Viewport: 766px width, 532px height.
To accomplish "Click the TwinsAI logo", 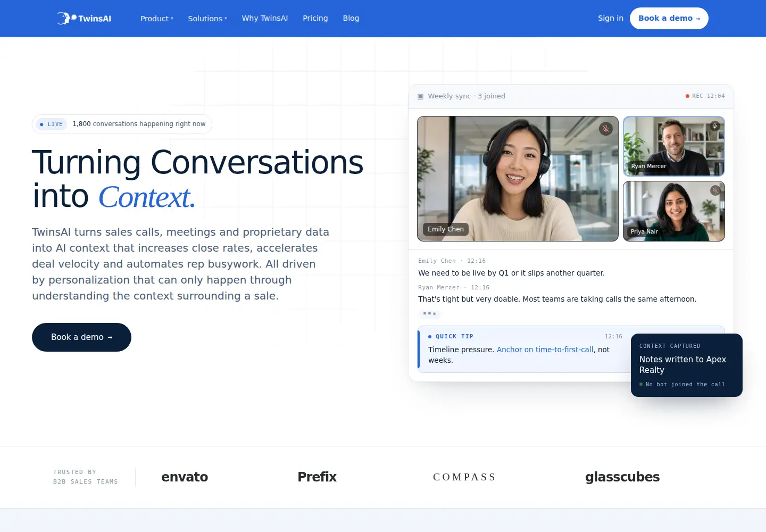I will 84,18.
